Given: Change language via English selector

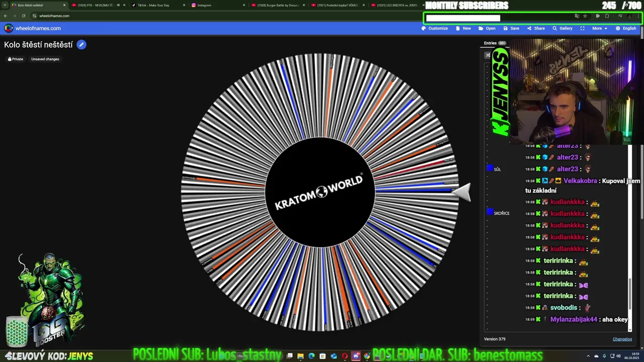Looking at the screenshot, I should pos(625,28).
